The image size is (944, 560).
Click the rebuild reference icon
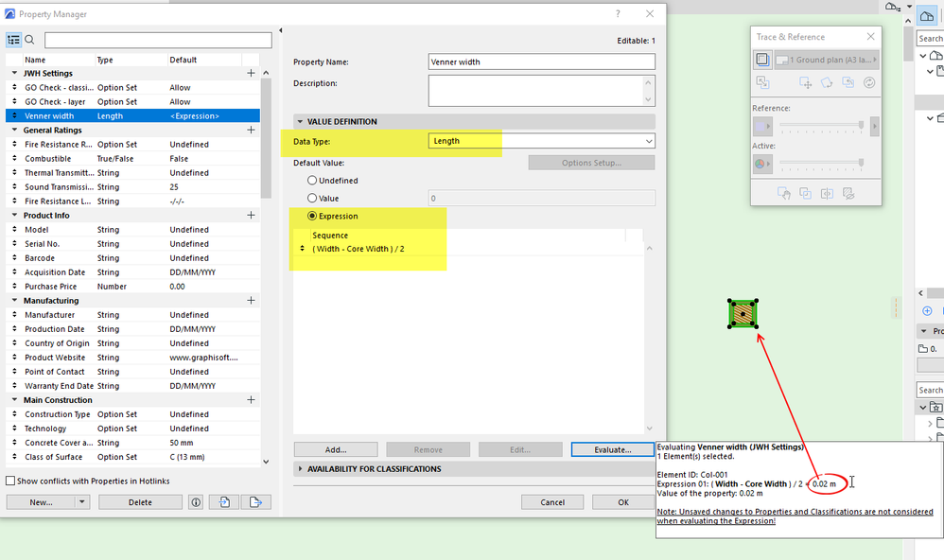869,83
